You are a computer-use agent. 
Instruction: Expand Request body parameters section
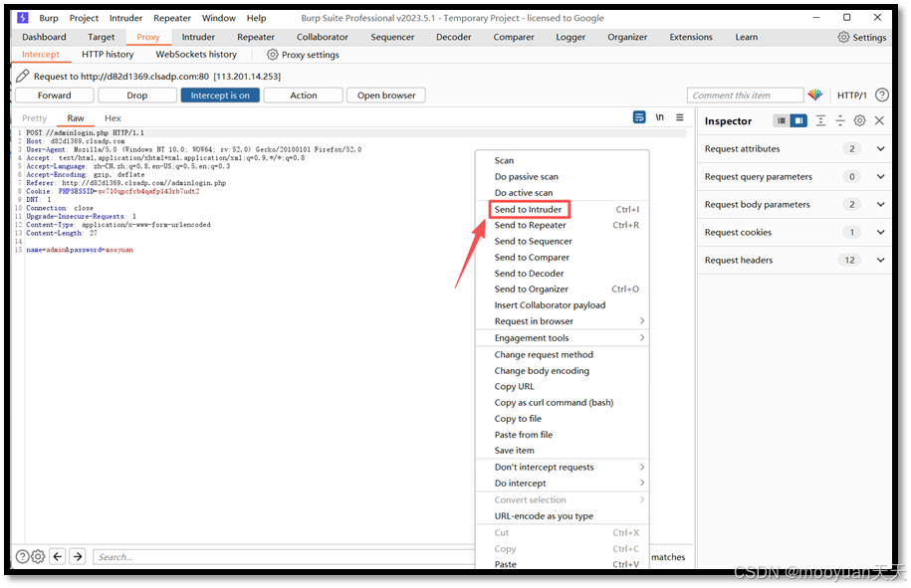tap(881, 204)
